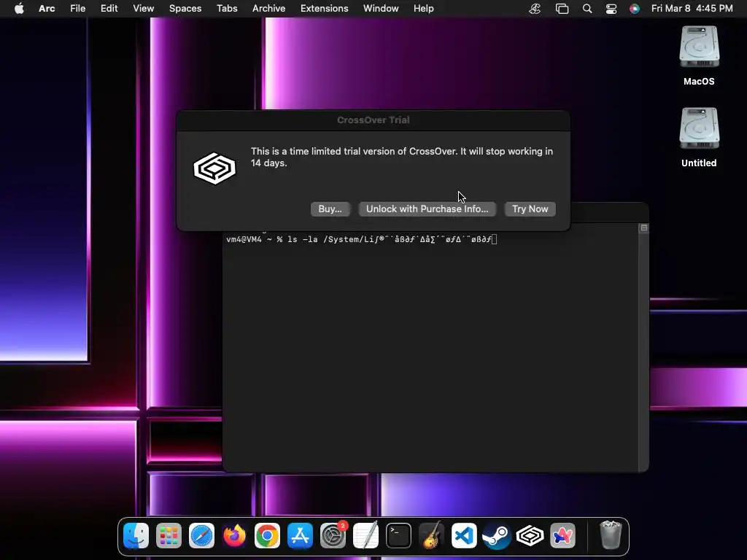
Task: Click the Siri icon in menu bar
Action: click(635, 9)
